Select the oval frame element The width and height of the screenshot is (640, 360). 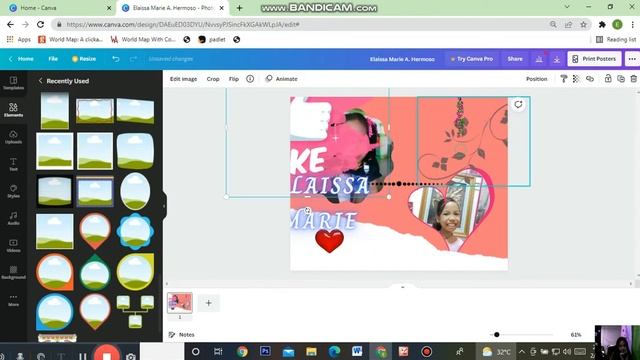click(135, 191)
